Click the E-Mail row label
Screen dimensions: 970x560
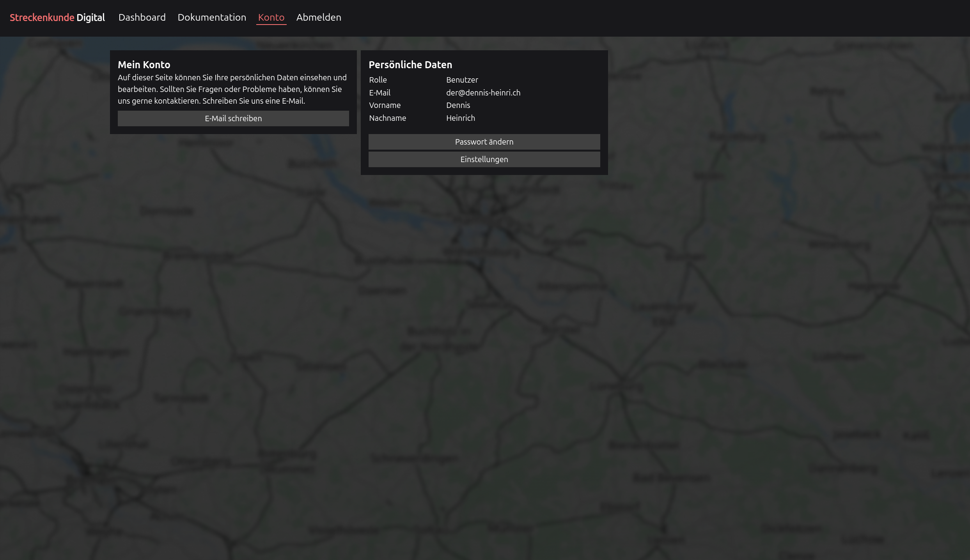coord(379,93)
